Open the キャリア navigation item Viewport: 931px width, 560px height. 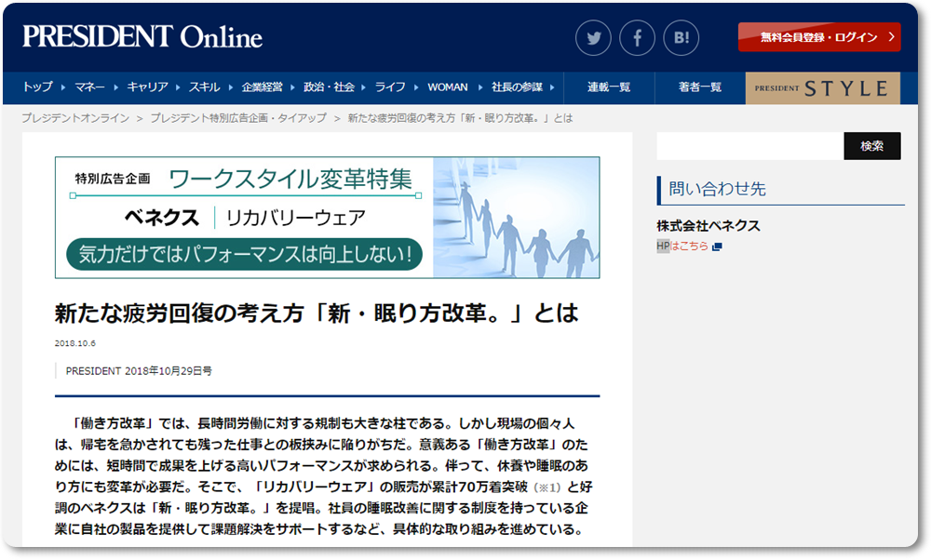pos(147,87)
